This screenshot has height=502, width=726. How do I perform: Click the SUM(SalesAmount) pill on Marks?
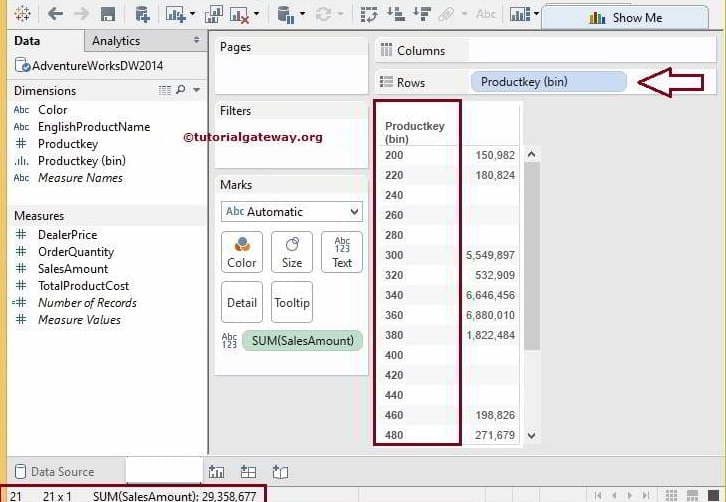302,341
